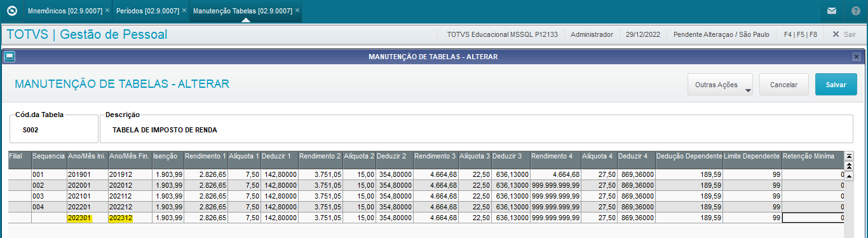Expand the Outras Ações dropdown

pos(720,85)
